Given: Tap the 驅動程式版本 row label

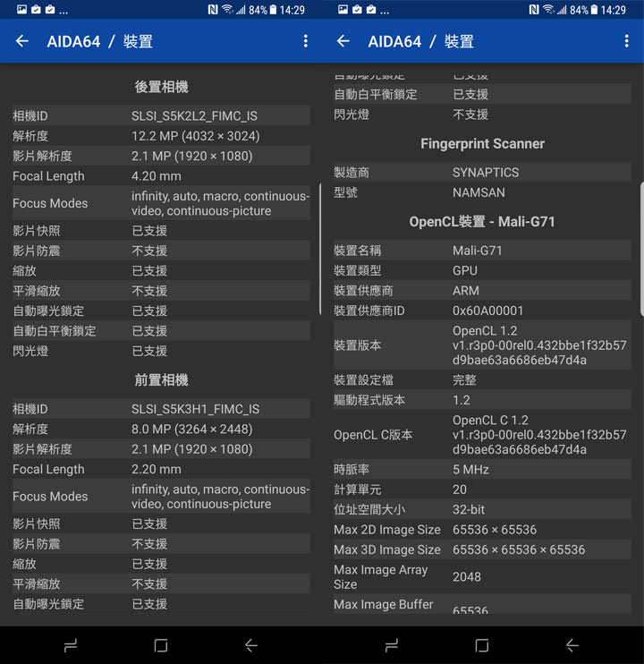Looking at the screenshot, I should point(369,400).
